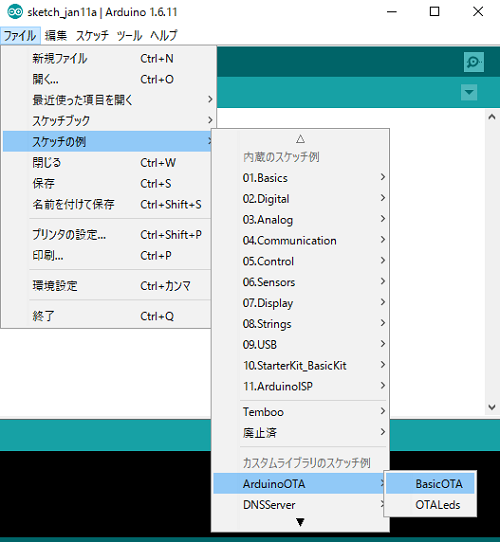The height and width of the screenshot is (542, 500).
Task: Minimize the Arduino window
Action: coord(391,12)
